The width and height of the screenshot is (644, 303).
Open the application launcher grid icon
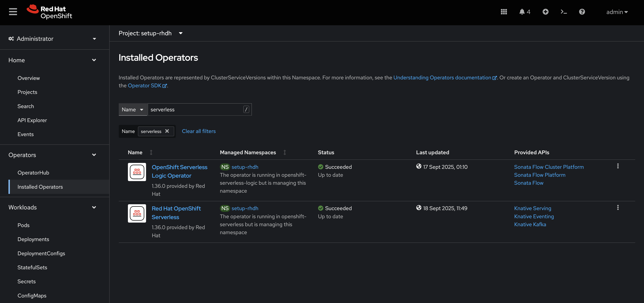coord(504,12)
